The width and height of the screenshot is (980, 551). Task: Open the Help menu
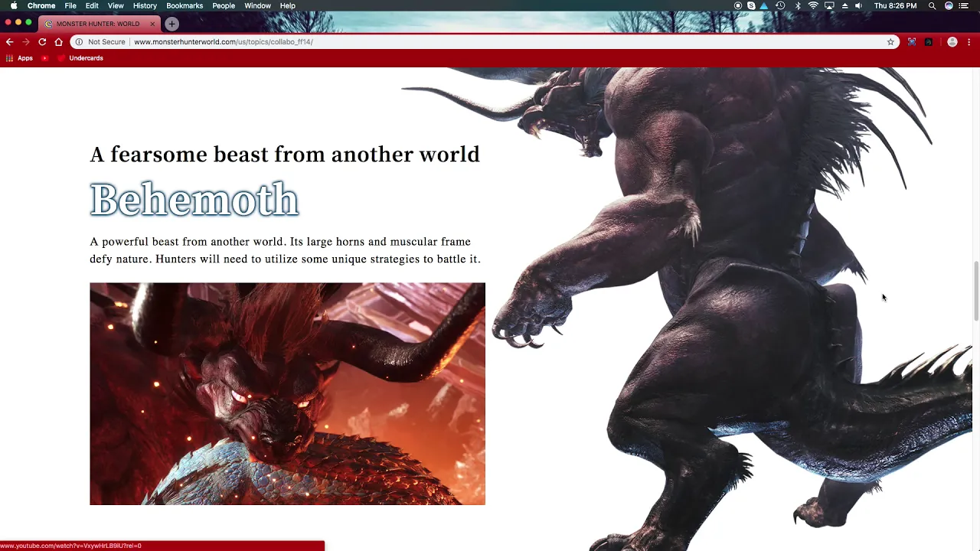pos(288,5)
